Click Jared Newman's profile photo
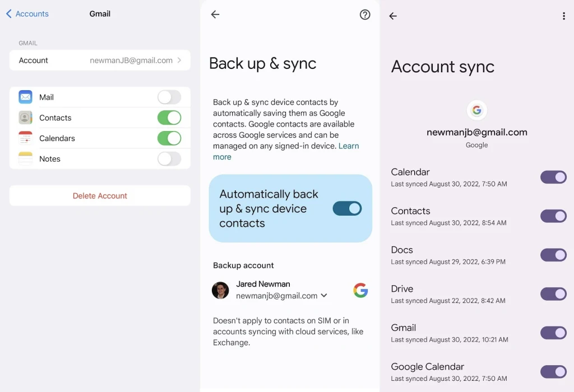Image resolution: width=574 pixels, height=392 pixels. 220,290
